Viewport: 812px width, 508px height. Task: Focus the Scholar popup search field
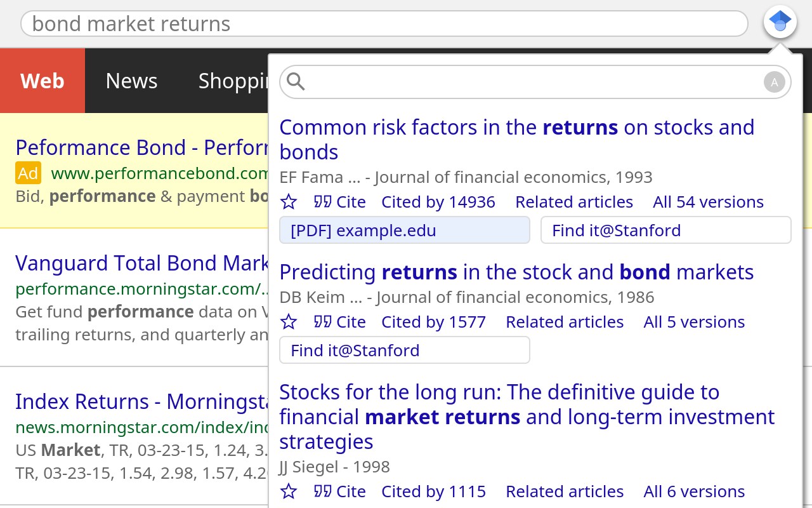click(535, 82)
